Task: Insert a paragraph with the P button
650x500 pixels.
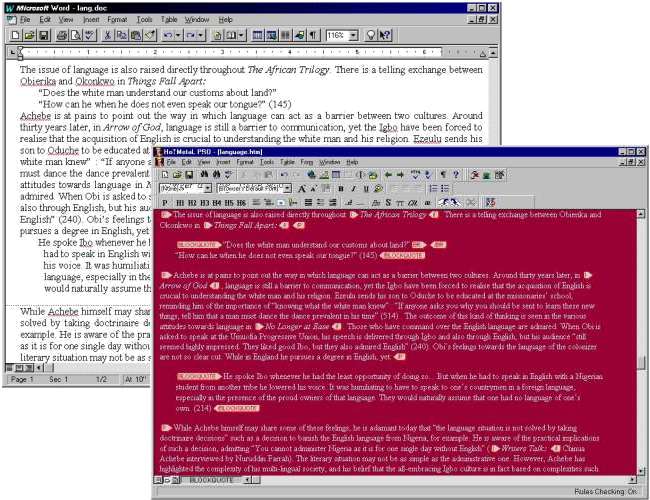Action: tap(165, 203)
